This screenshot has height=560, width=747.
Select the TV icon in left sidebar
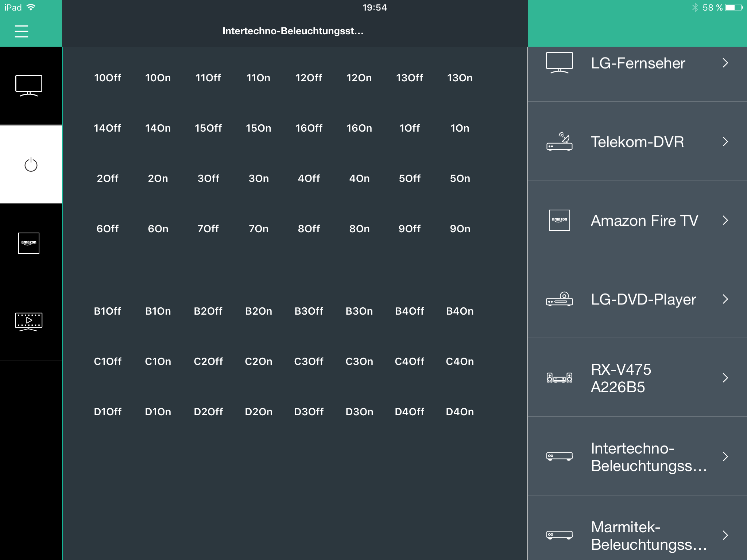(x=29, y=86)
